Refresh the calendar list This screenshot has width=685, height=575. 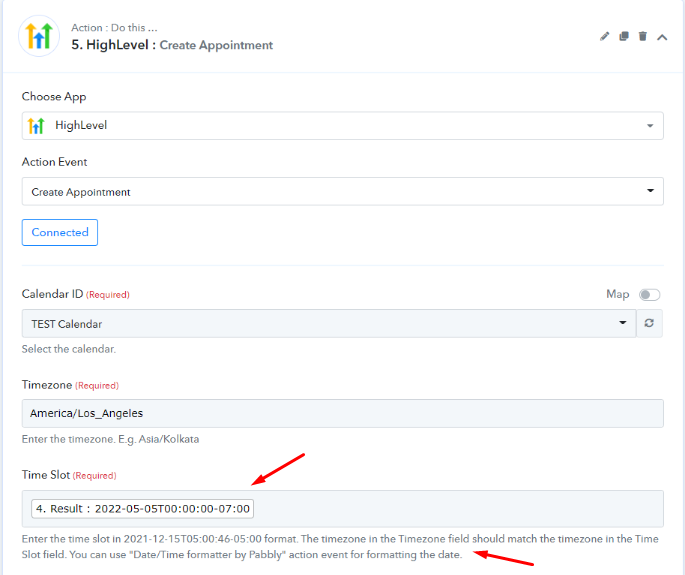pos(649,323)
